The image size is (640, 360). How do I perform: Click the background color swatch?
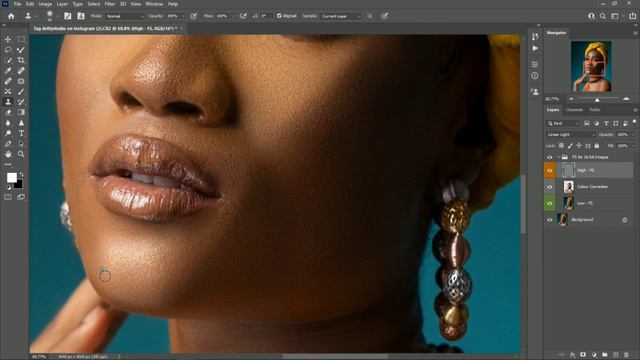point(19,185)
